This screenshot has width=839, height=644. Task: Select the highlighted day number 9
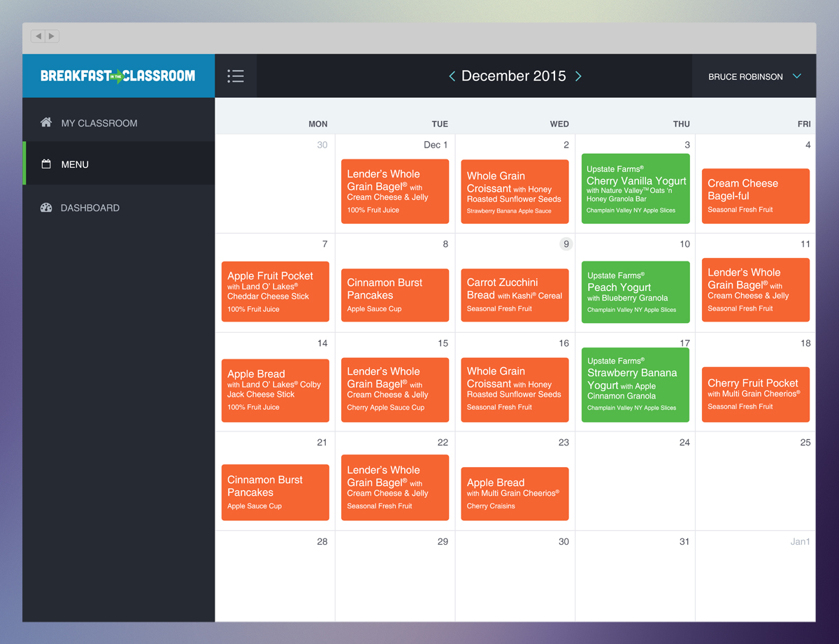click(x=566, y=244)
